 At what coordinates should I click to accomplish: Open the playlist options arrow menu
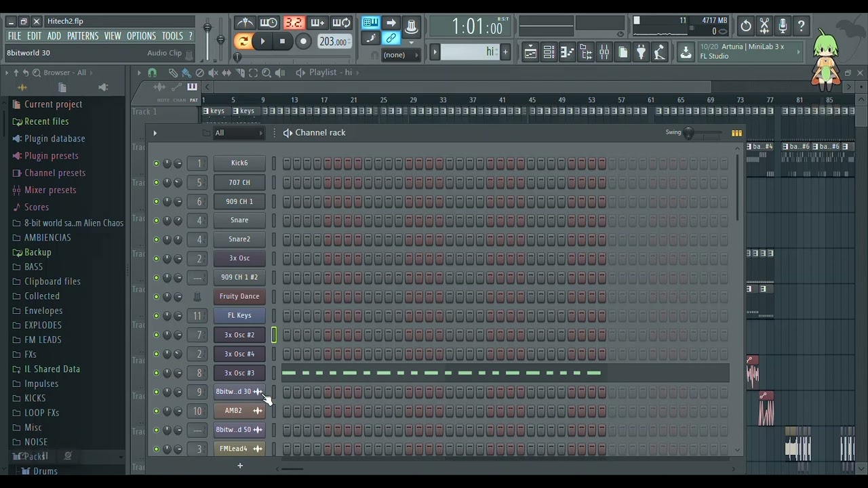[139, 73]
